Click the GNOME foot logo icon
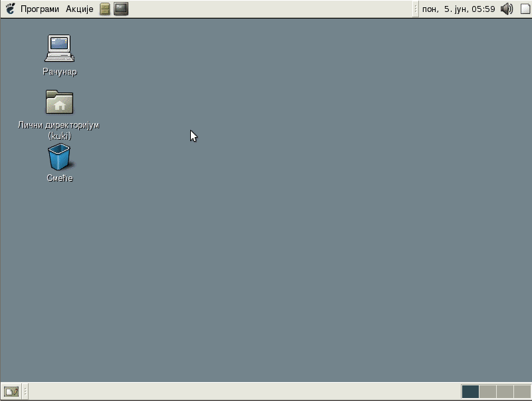Screen dimensions: 532x402 click(x=11, y=9)
